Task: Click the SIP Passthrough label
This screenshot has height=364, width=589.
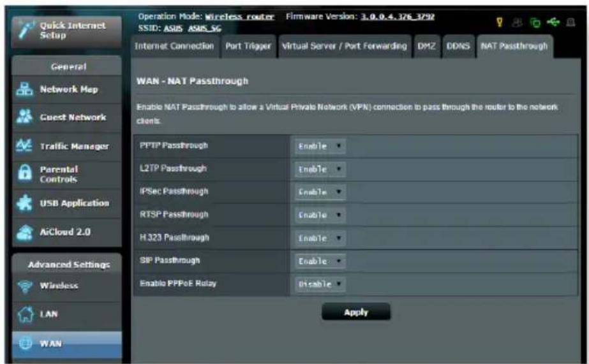Action: tap(170, 261)
